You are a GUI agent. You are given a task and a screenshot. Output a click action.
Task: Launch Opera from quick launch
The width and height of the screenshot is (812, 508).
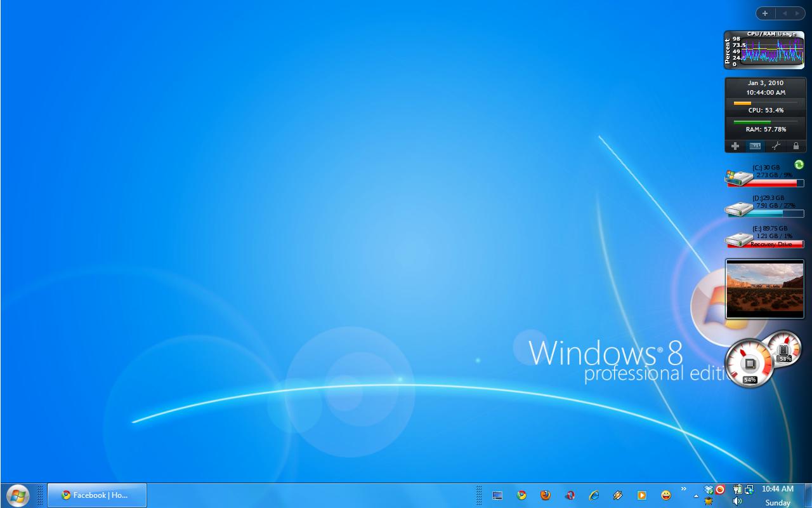570,495
